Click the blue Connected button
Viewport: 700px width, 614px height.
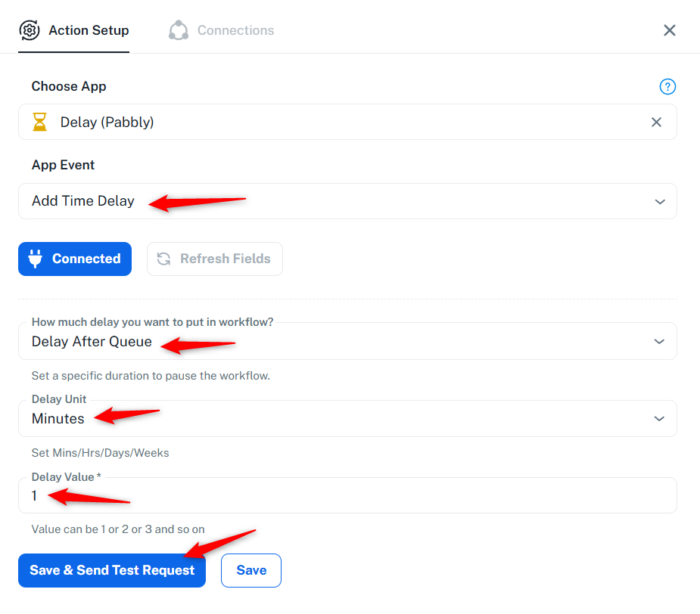coord(75,259)
